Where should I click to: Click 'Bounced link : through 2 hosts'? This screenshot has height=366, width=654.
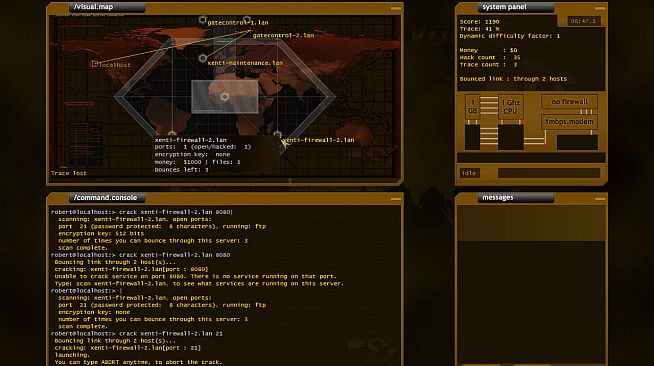coord(513,79)
